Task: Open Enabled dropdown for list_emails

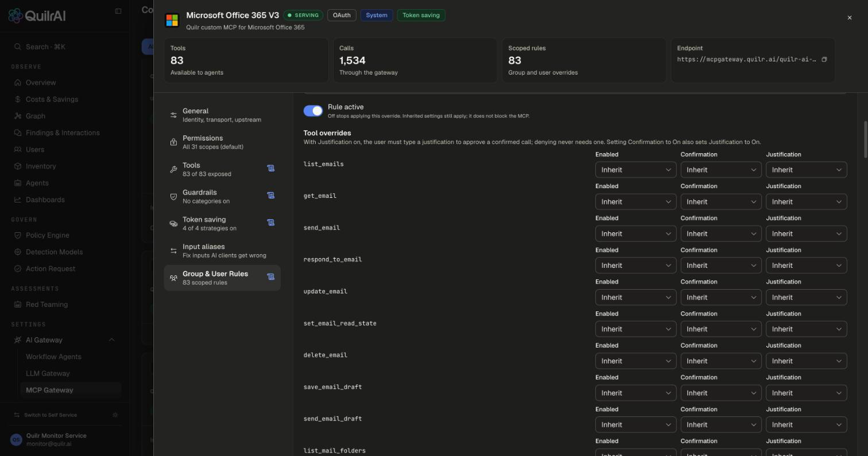Action: coord(635,170)
